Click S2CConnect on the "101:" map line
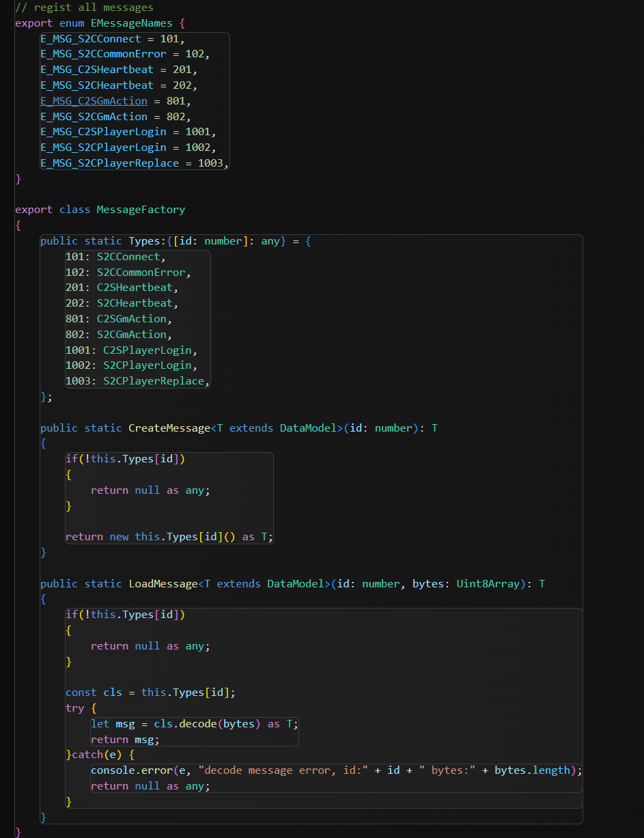The image size is (644, 838). click(128, 257)
